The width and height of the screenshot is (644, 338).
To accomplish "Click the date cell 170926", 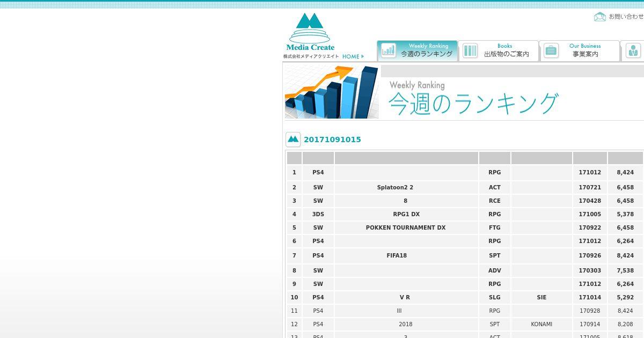I will point(590,255).
